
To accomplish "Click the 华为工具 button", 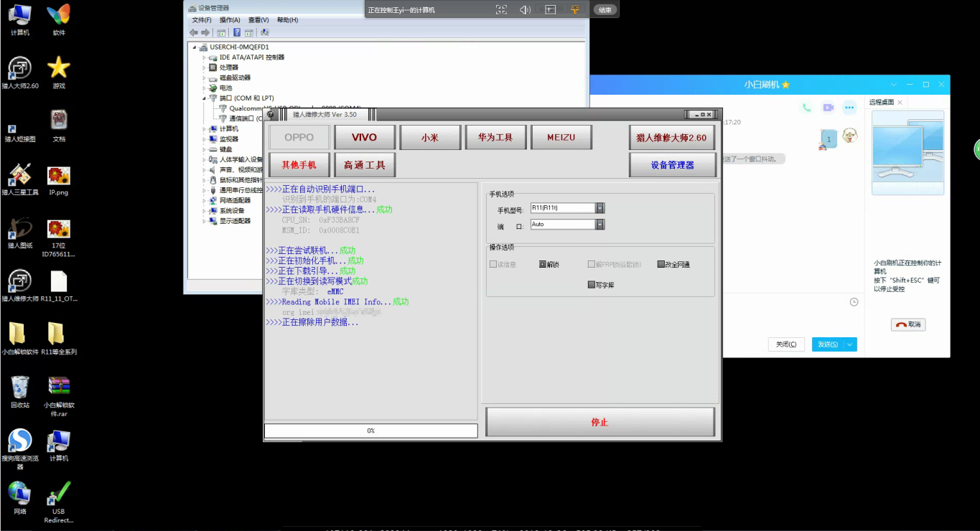I will pyautogui.click(x=495, y=137).
